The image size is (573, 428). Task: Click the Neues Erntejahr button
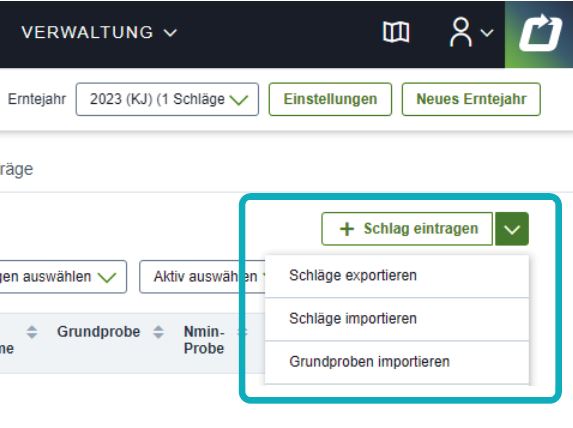(471, 99)
